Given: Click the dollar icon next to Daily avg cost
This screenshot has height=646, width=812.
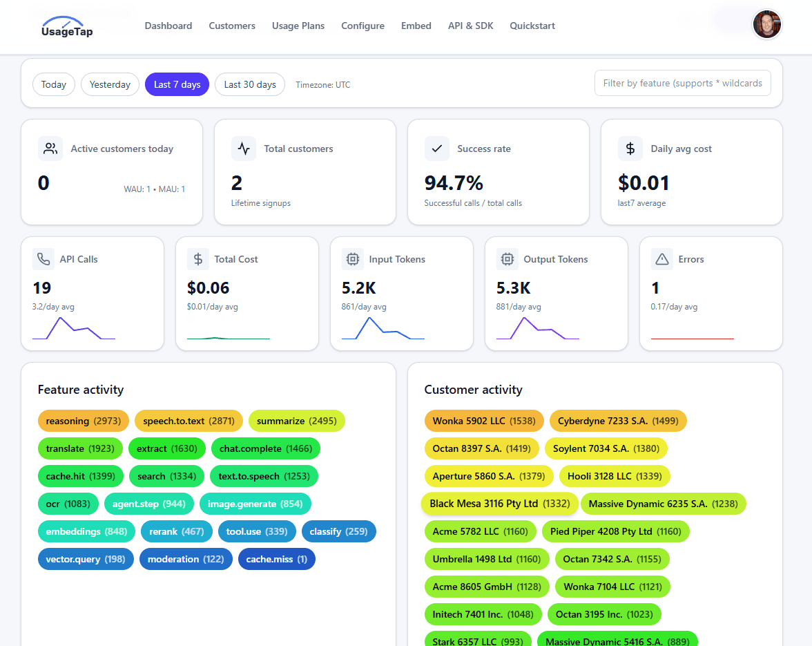Looking at the screenshot, I should click(x=630, y=148).
